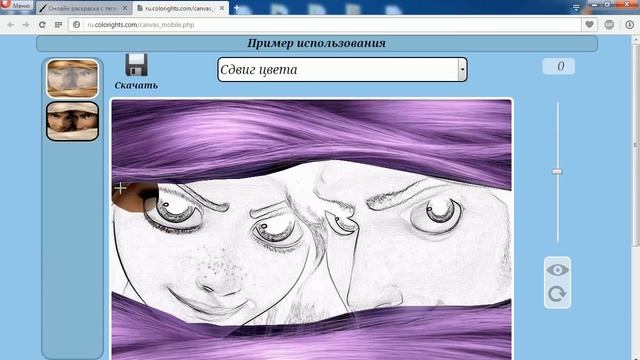
Task: Click the arrow of the Сдвиг цвета combo box
Action: (462, 69)
